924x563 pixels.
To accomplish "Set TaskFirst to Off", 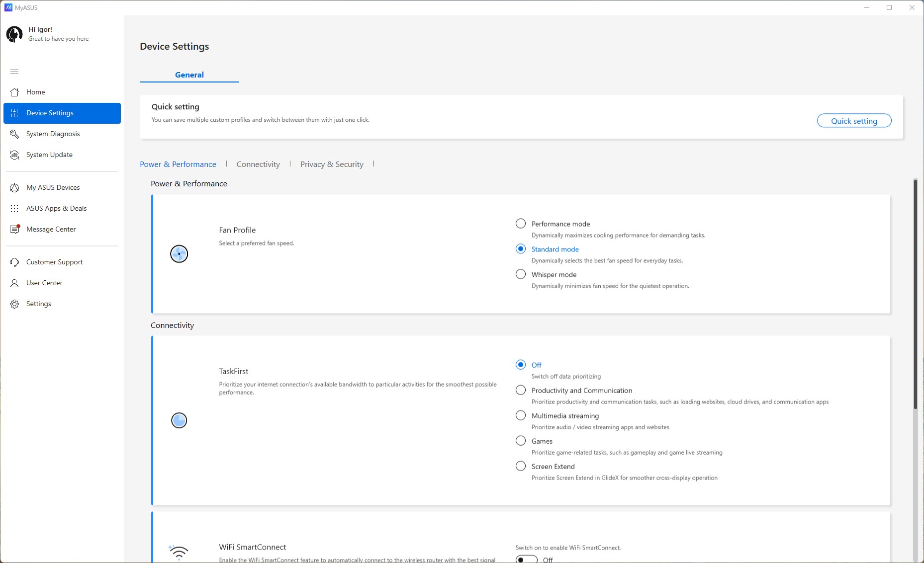I will (521, 365).
